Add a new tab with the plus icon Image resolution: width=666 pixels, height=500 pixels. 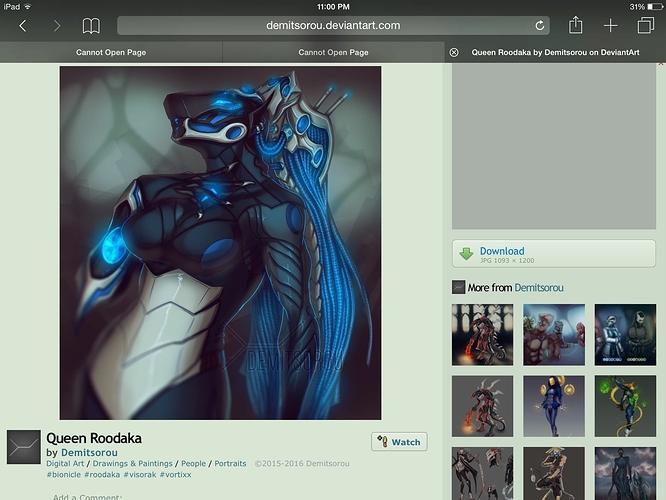point(610,26)
